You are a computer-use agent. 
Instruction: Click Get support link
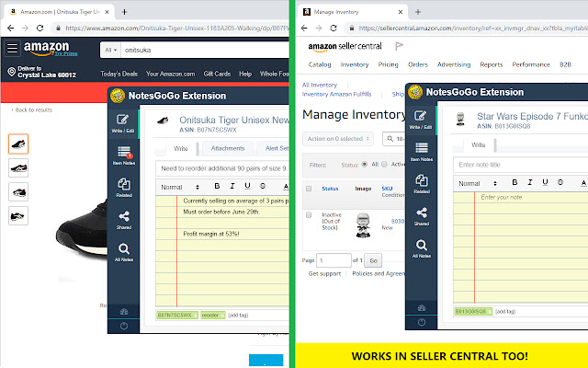(324, 273)
